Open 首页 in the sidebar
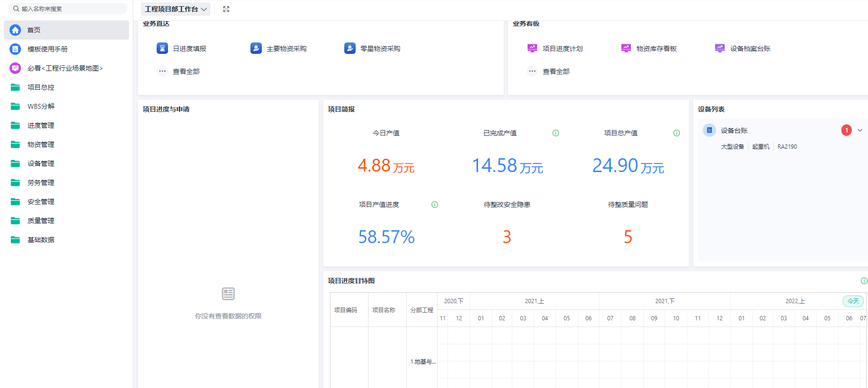This screenshot has height=388, width=868. (67, 30)
